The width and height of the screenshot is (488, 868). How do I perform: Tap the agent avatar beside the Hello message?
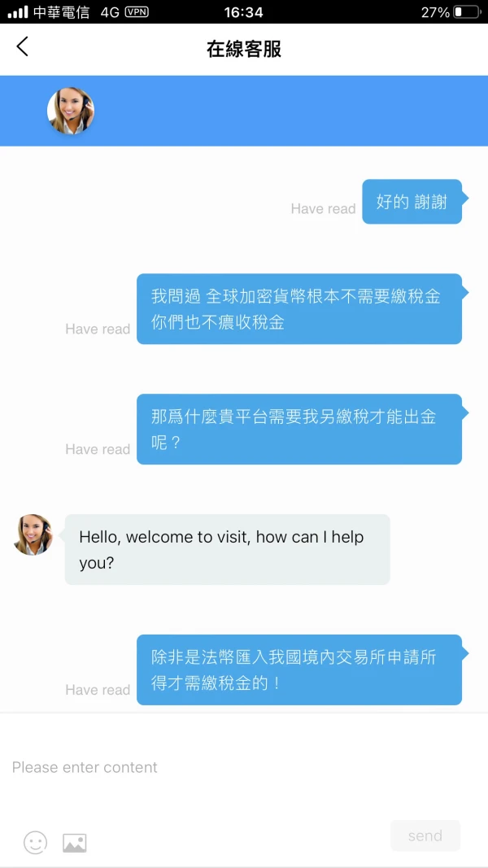coord(33,534)
